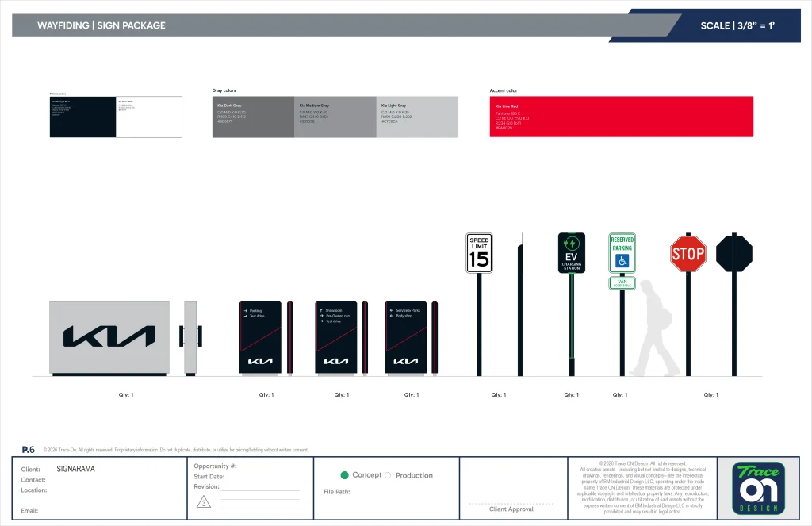Select the Parking and Test drive directional sign
This screenshot has width=812, height=526.
[260, 337]
